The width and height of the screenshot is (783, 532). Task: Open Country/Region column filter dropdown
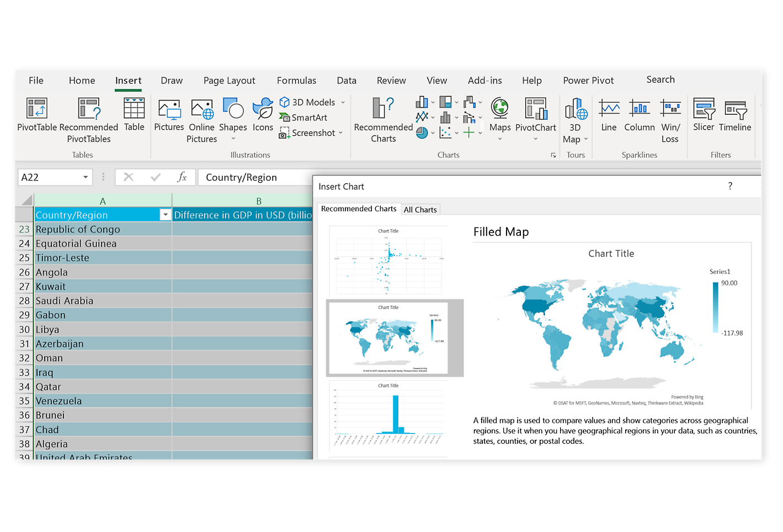click(x=165, y=215)
